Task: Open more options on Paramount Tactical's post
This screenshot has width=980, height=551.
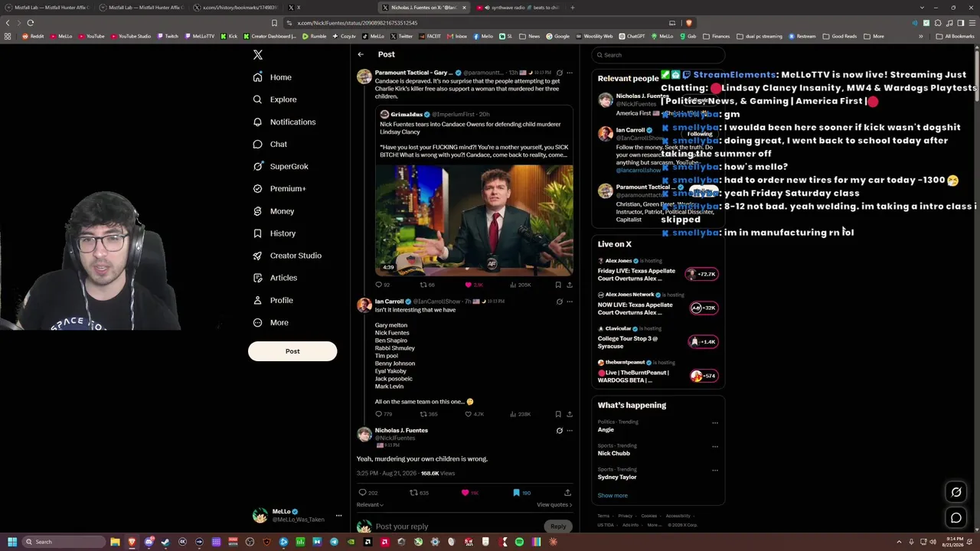Action: [570, 73]
